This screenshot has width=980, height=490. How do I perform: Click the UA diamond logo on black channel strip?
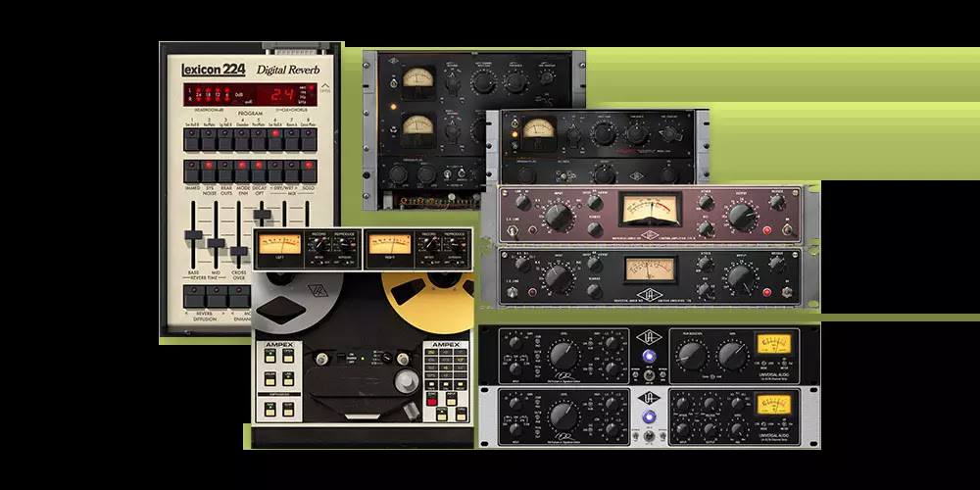(x=649, y=337)
